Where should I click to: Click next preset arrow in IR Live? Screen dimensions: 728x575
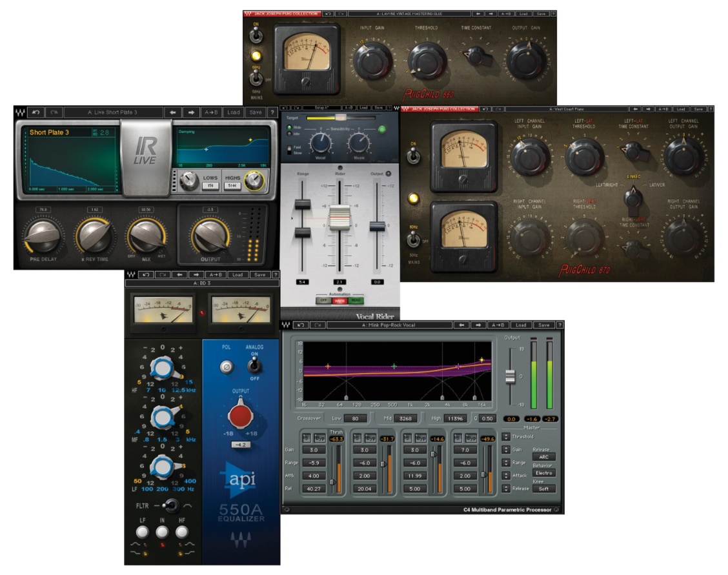192,112
